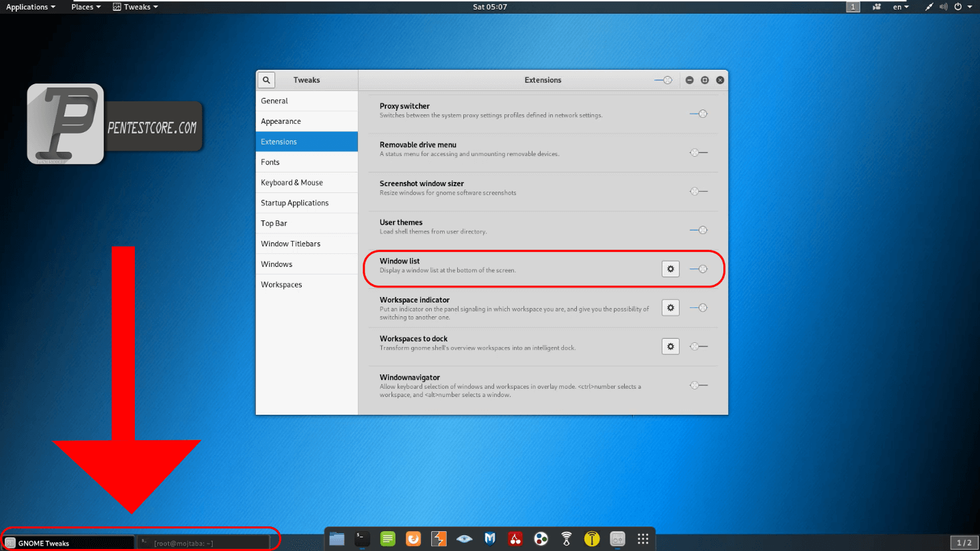Screen dimensions: 980x551
Task: Select Fonts in Tweaks sidebar
Action: tap(307, 162)
